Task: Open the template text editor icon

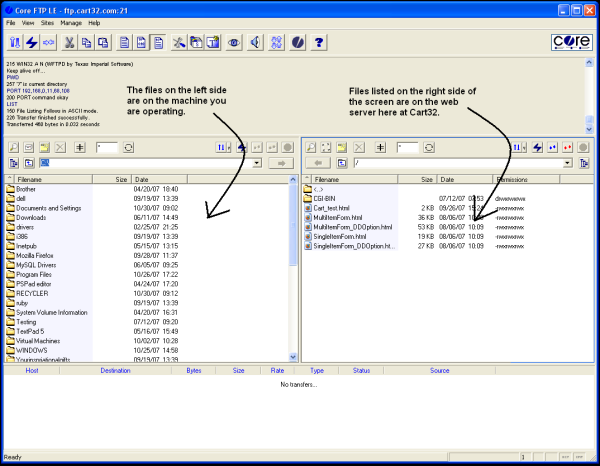Action: pos(213,42)
